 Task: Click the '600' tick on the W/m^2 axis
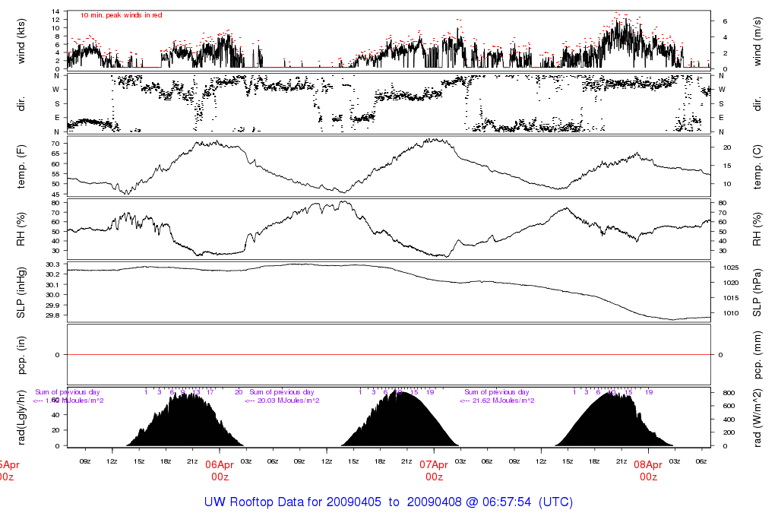[x=729, y=406]
